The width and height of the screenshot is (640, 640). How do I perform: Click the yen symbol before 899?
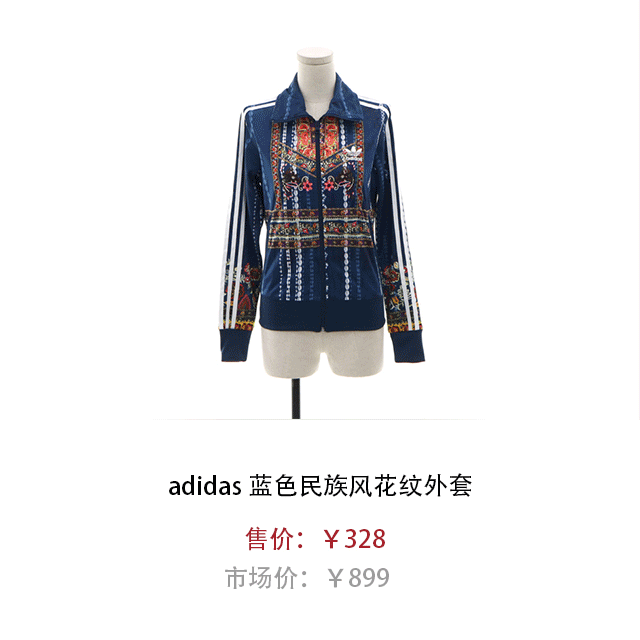coord(336,578)
